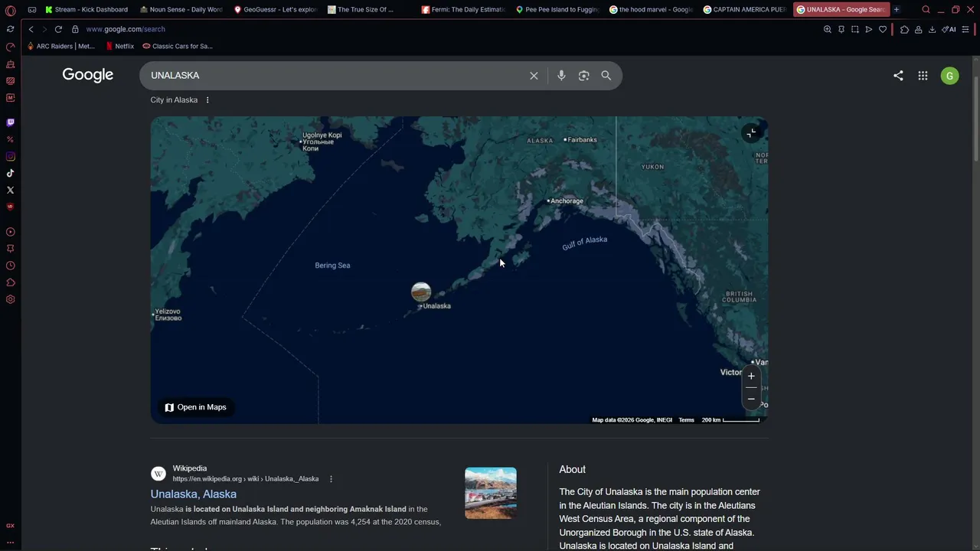This screenshot has width=980, height=551.
Task: Switch to the Stream - Kick Dashboard tab
Action: point(87,10)
